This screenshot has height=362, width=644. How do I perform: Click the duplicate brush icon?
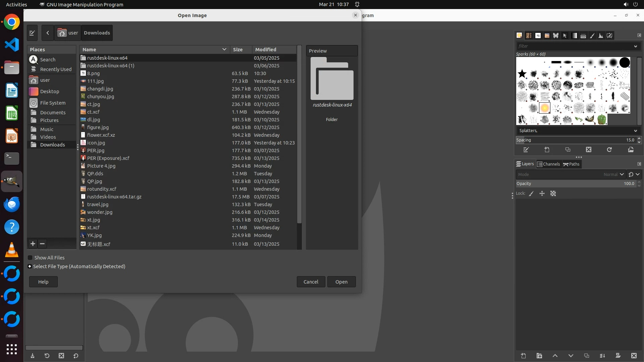[568, 150]
